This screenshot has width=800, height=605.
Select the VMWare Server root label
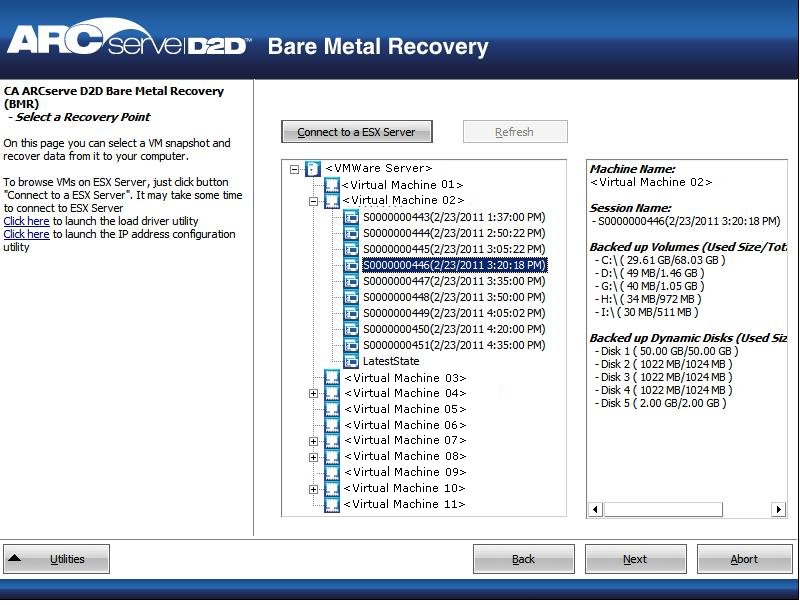379,168
